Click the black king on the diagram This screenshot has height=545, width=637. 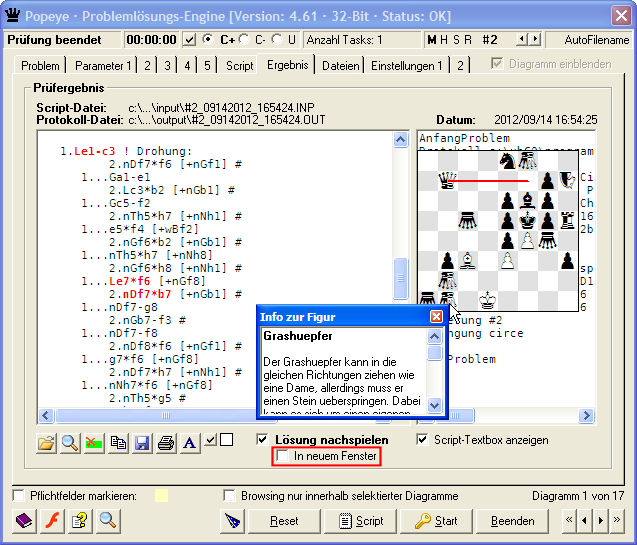(527, 221)
